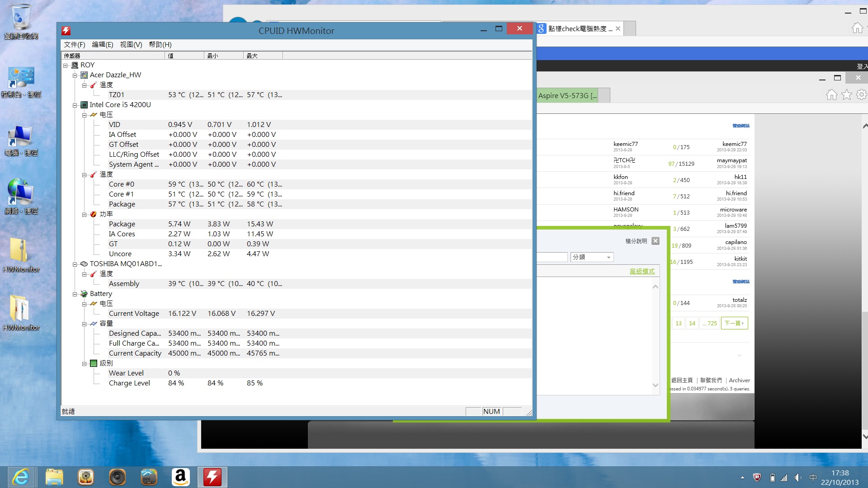The height and width of the screenshot is (488, 868).
Task: Open the Archiver footer link
Action: pos(739,380)
